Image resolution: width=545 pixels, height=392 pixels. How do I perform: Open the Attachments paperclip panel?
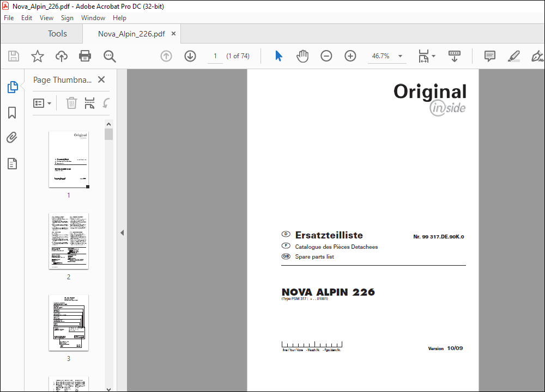tap(12, 138)
